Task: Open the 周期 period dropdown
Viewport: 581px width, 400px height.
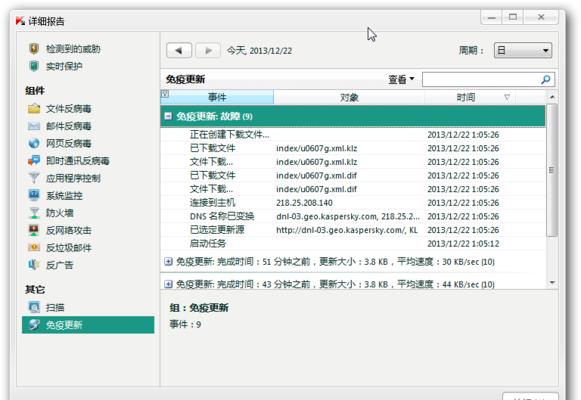Action: [522, 50]
